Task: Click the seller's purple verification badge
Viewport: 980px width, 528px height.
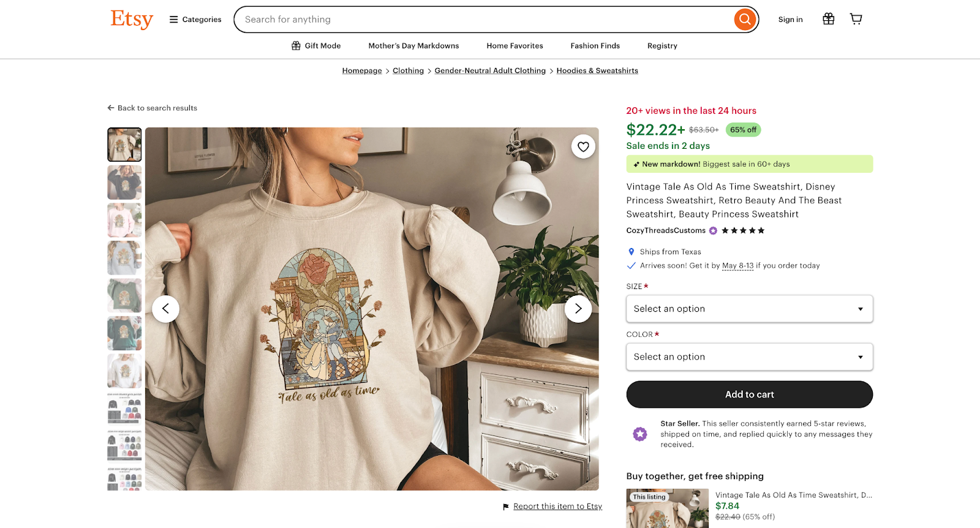Action: [x=712, y=230]
